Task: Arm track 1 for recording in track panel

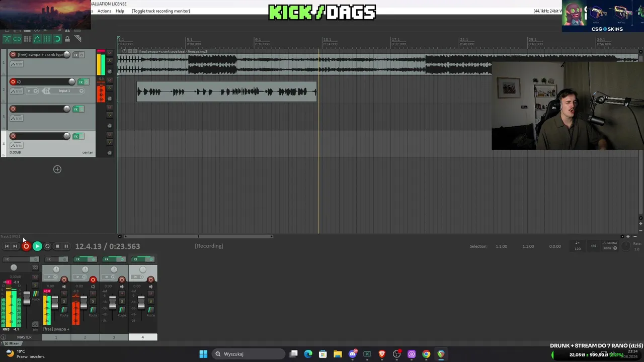Action: pos(13,55)
